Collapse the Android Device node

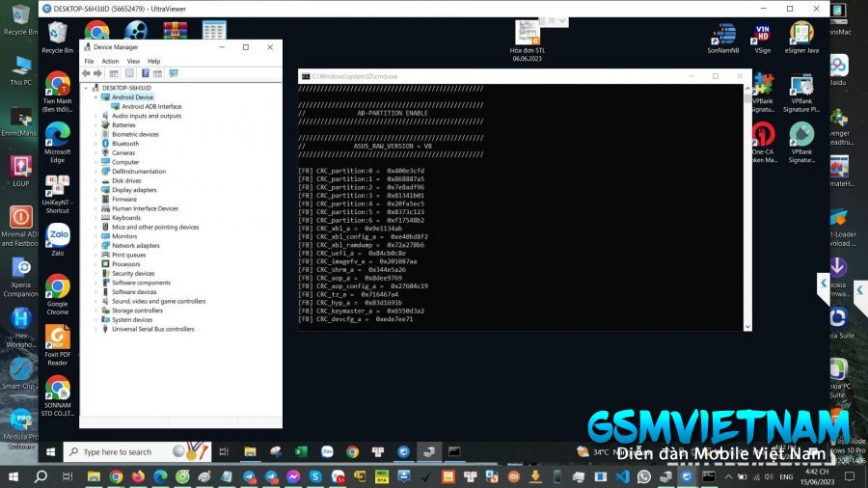pos(95,97)
